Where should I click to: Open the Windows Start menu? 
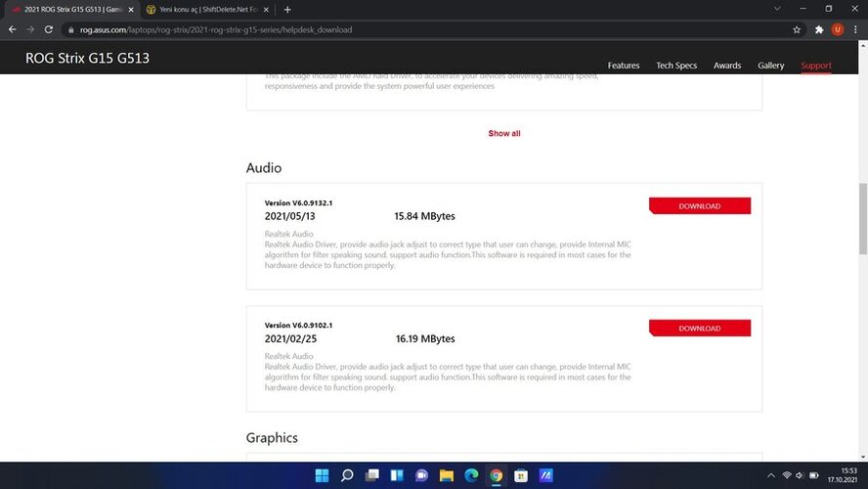click(x=322, y=475)
